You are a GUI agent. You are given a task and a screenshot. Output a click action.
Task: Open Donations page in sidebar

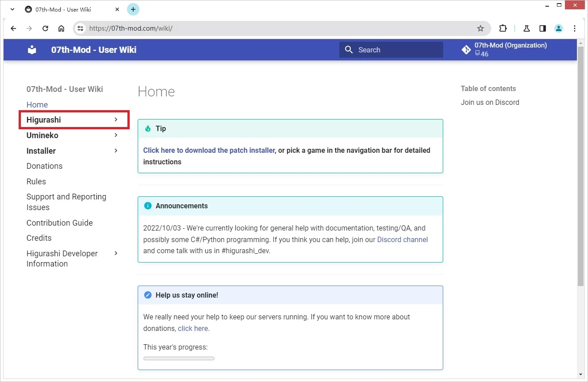pos(44,166)
